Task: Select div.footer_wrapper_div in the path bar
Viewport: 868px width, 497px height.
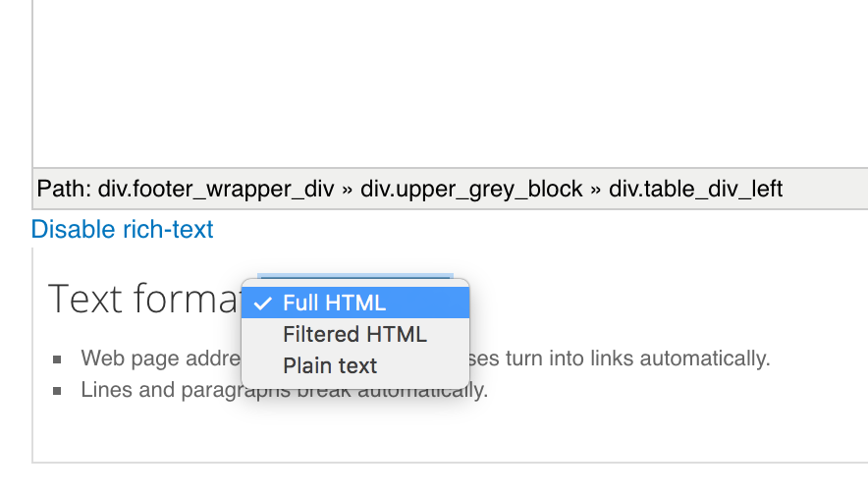Action: [x=216, y=190]
